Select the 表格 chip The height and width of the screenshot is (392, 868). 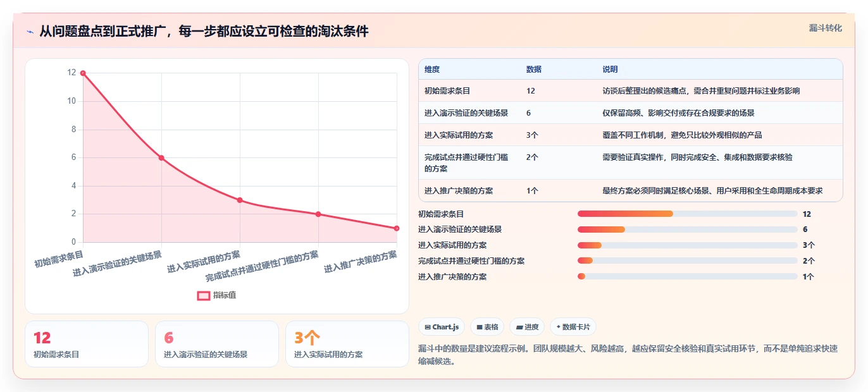click(x=487, y=327)
